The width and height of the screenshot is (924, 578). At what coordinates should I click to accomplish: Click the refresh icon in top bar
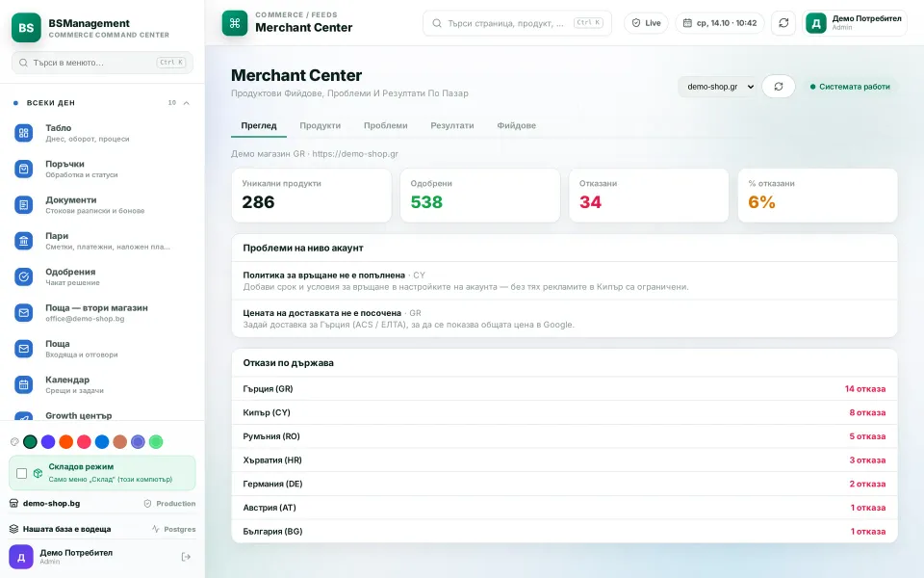[x=783, y=23]
